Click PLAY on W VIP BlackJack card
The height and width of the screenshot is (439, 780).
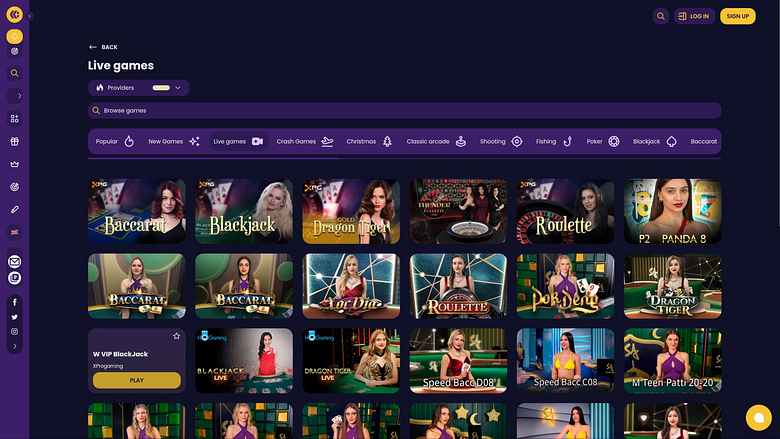(137, 380)
